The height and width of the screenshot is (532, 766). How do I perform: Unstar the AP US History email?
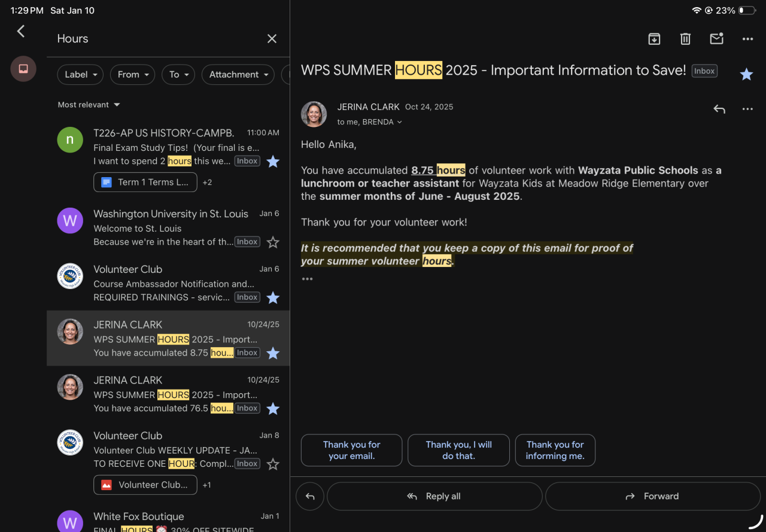click(x=273, y=161)
